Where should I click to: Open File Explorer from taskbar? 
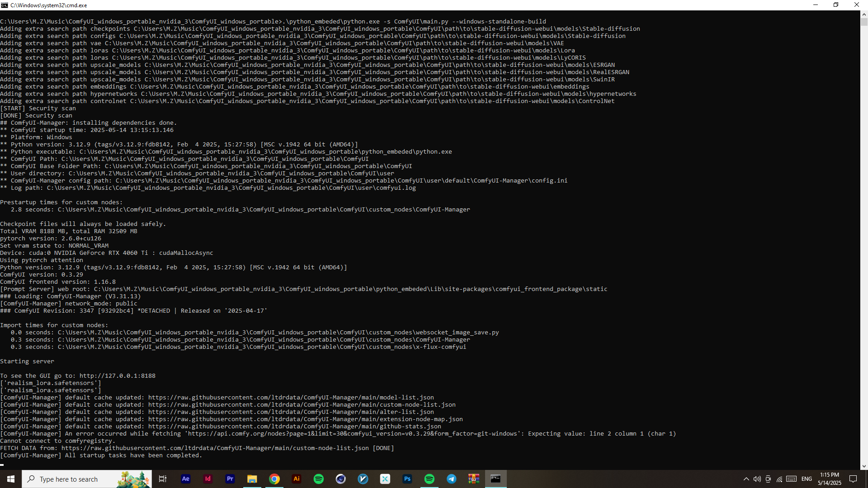(252, 479)
